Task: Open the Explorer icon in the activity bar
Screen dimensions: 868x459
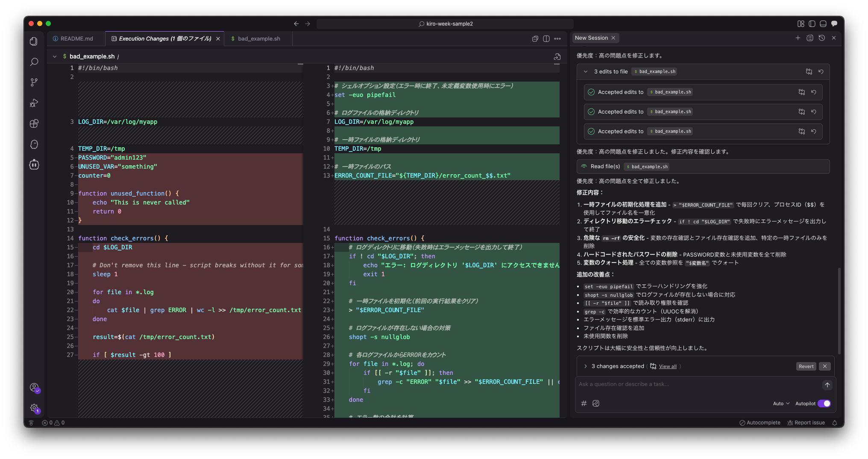Action: (34, 41)
